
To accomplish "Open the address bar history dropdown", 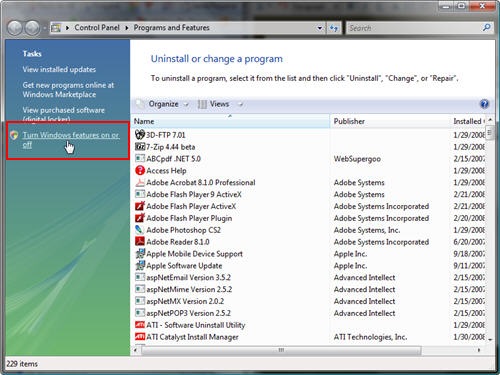I will [x=320, y=28].
